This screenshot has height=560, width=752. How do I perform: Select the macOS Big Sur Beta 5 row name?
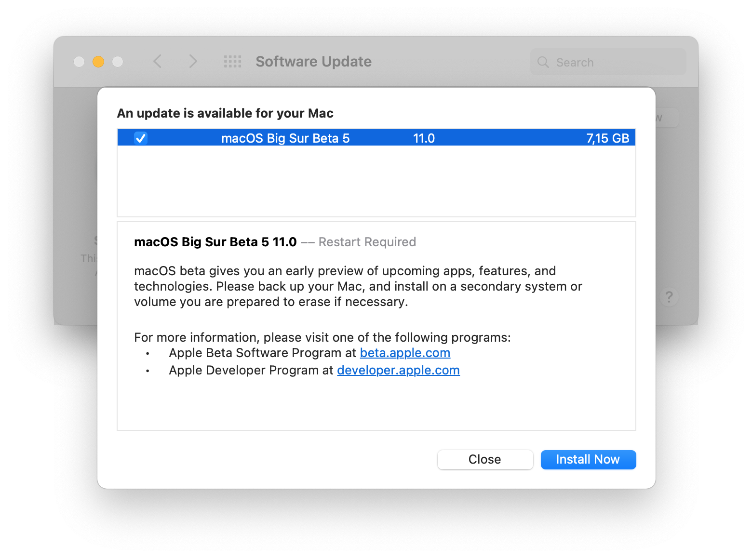pyautogui.click(x=285, y=138)
